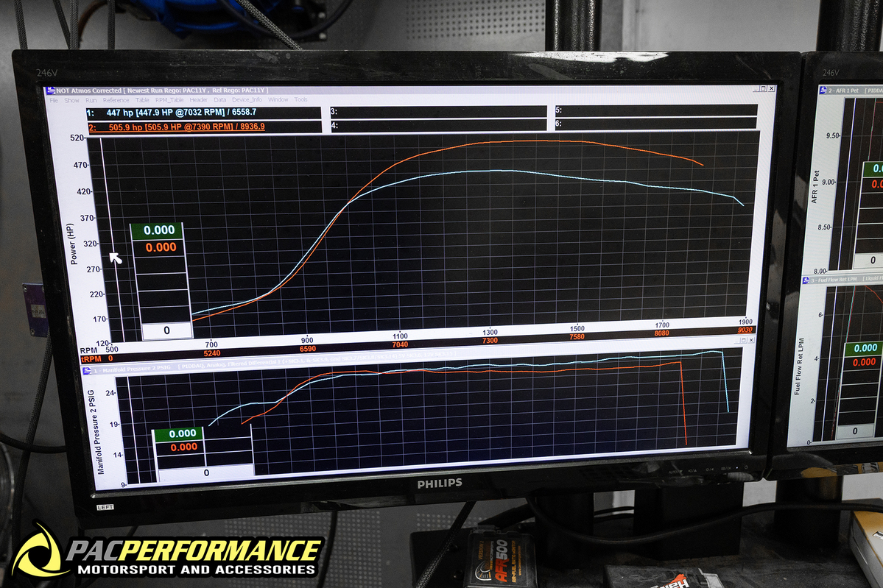Viewport: 883px width, 588px height.
Task: Close the main dyno graph window
Action: click(771, 89)
